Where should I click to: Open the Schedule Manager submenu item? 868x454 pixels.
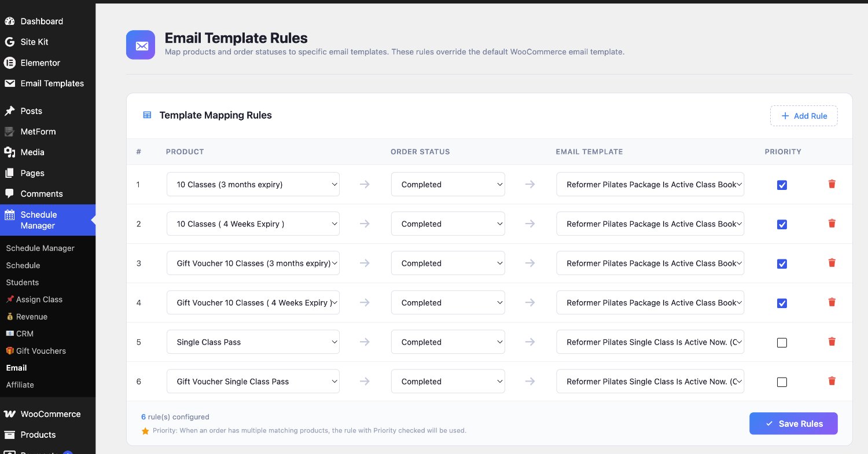click(x=41, y=248)
